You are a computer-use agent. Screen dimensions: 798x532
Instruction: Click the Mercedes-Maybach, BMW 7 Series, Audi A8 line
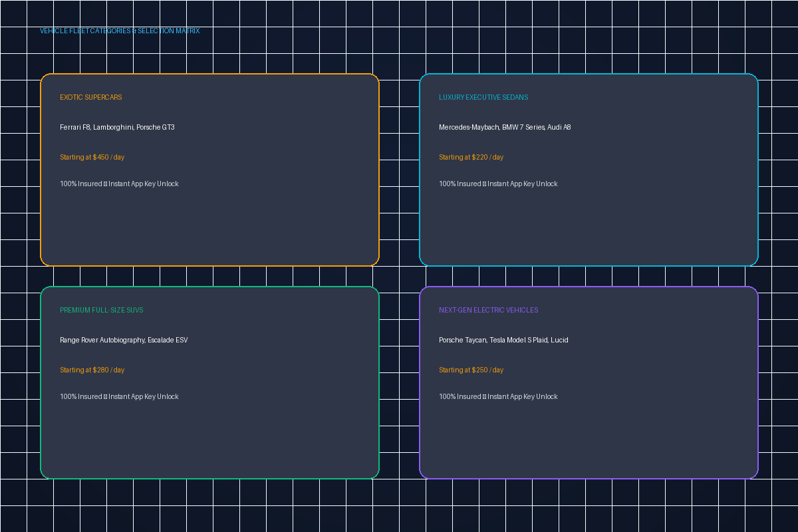pos(505,127)
